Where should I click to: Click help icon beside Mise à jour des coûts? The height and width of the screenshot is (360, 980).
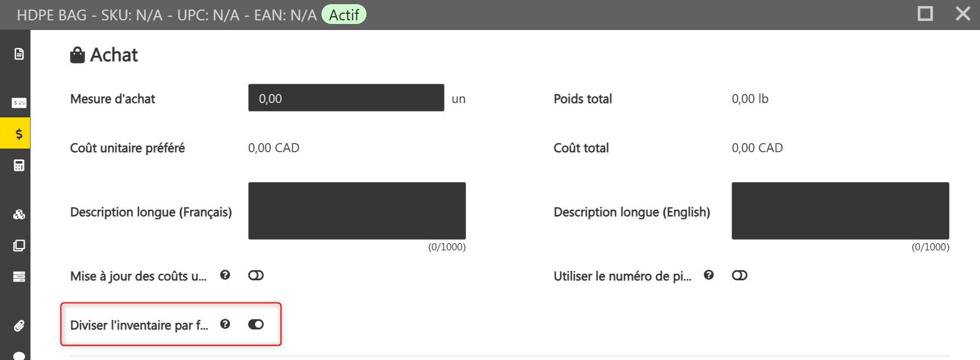pos(225,275)
